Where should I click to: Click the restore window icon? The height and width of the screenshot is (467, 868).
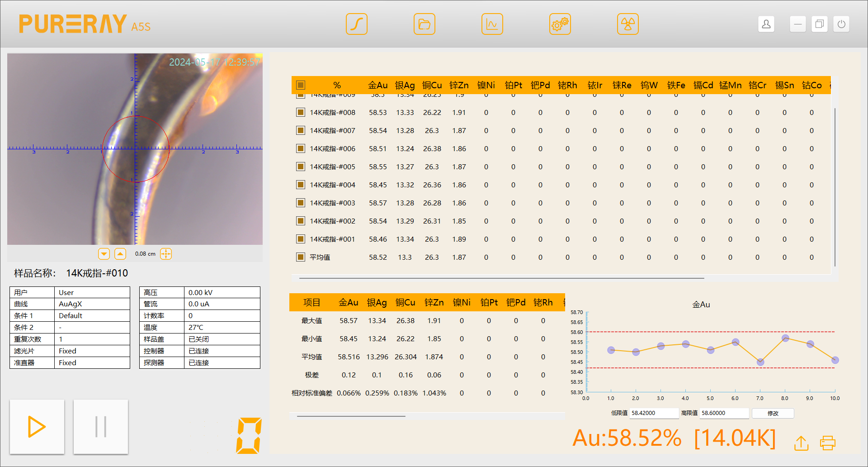pyautogui.click(x=820, y=24)
